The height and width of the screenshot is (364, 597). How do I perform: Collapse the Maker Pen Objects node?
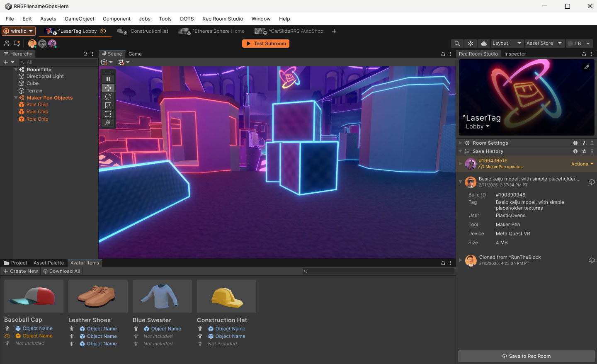tap(16, 98)
